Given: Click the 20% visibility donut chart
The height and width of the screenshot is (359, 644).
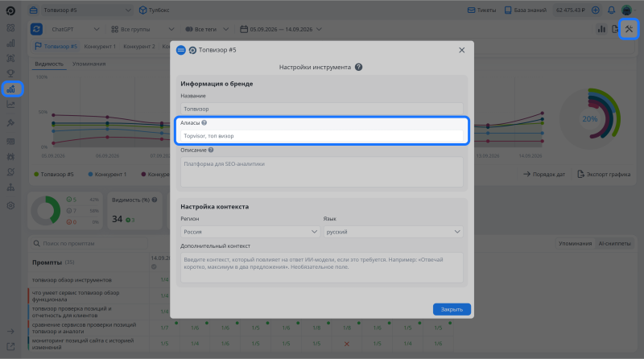Looking at the screenshot, I should tap(590, 119).
